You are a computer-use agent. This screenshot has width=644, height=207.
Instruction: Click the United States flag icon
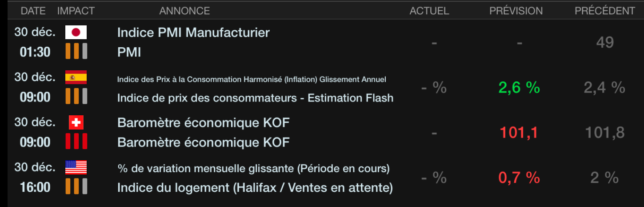click(76, 167)
